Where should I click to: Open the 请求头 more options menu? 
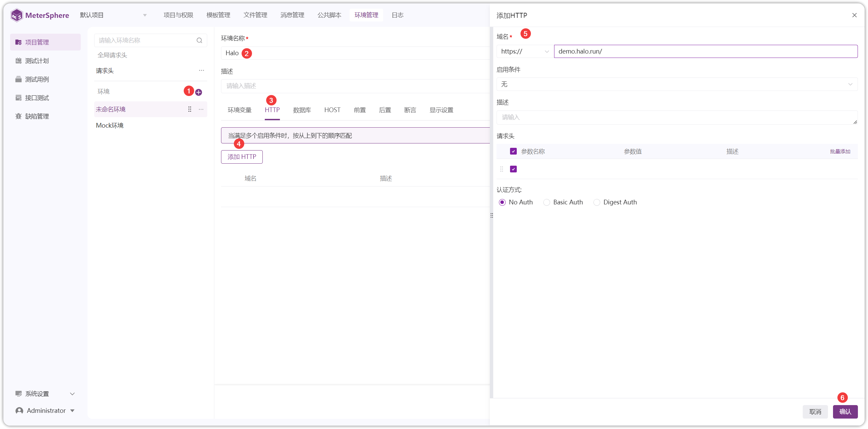click(x=202, y=70)
